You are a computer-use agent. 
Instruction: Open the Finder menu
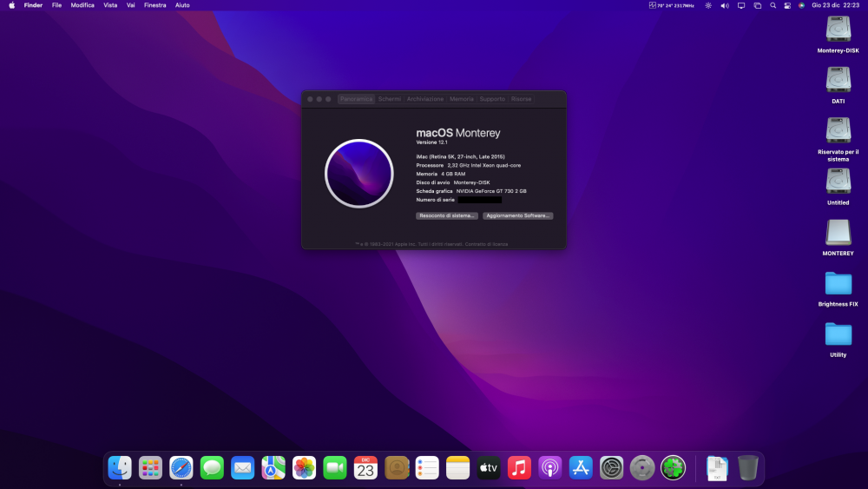click(33, 5)
